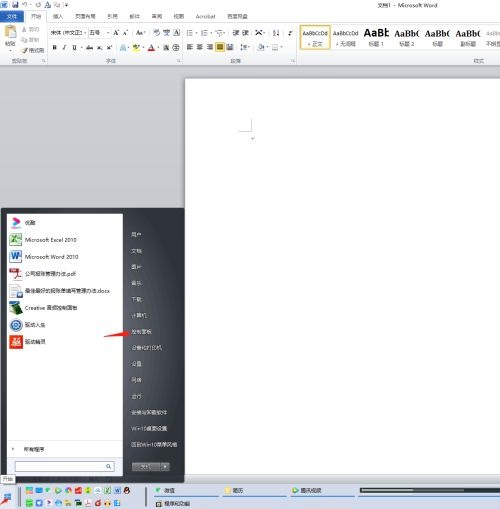Screen dimensions: 500x509
Task: Click the Win10 settings entry in Start menu
Action: tap(149, 428)
